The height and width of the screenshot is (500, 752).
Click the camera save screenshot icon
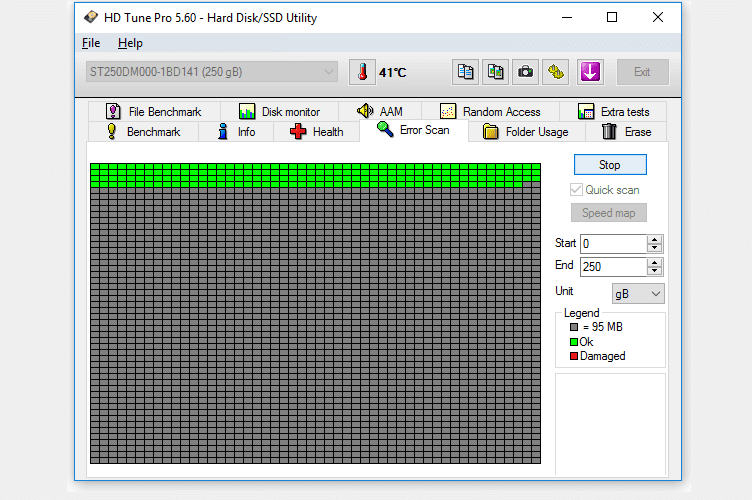tap(525, 72)
